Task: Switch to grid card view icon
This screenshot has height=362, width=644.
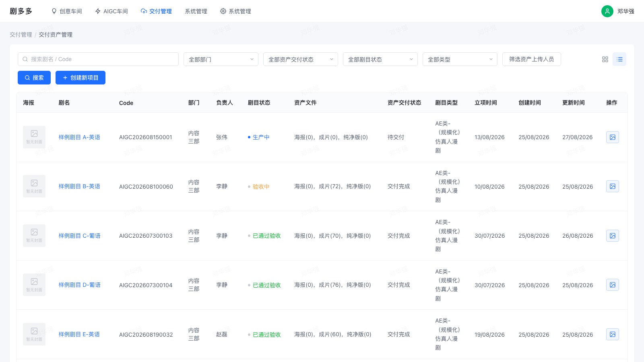Action: pyautogui.click(x=605, y=59)
